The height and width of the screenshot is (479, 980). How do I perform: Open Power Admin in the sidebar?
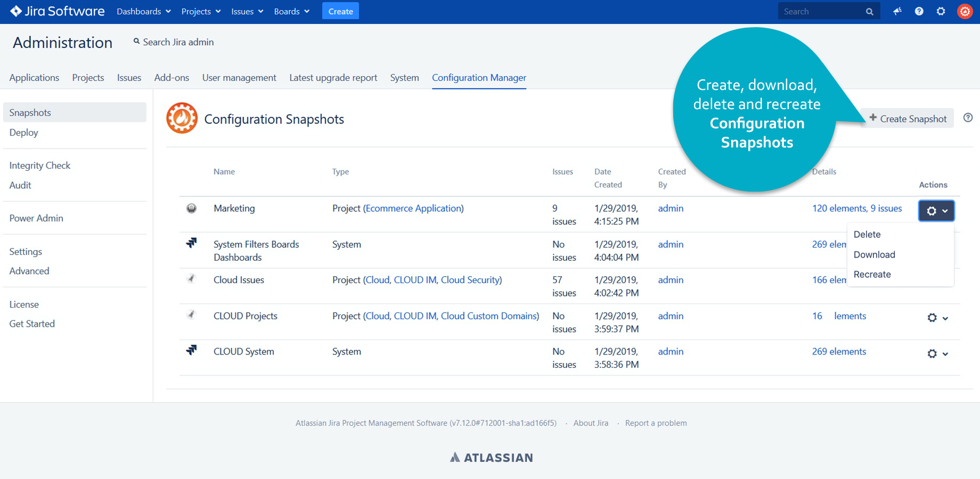[36, 218]
